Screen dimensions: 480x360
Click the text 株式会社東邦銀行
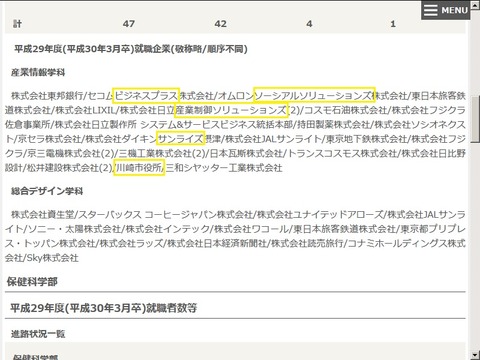tap(48, 96)
